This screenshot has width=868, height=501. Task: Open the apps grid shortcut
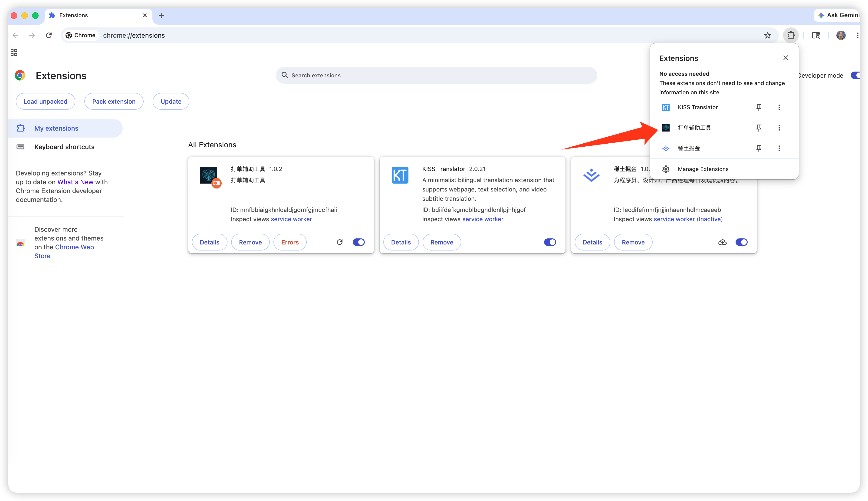[14, 52]
